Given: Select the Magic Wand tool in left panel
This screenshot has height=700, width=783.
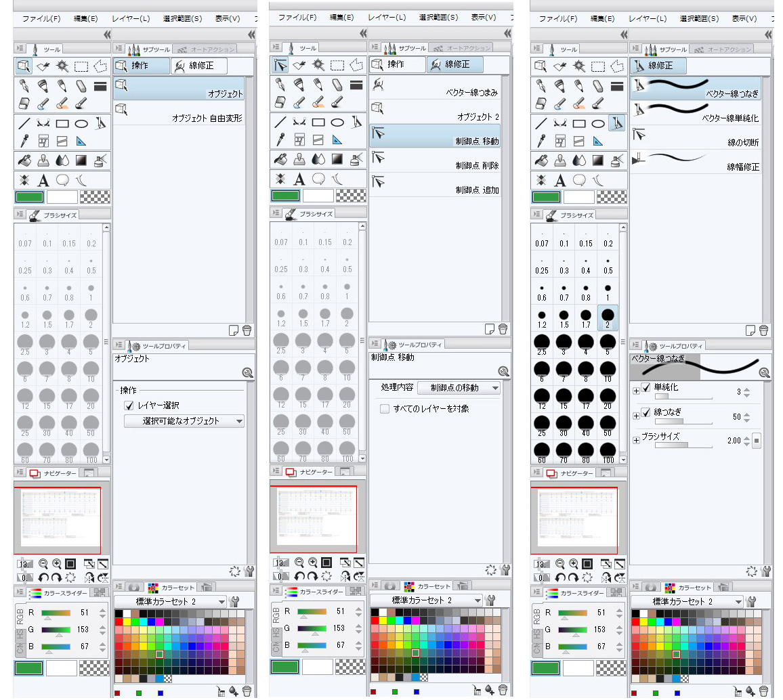Looking at the screenshot, I should (62, 66).
